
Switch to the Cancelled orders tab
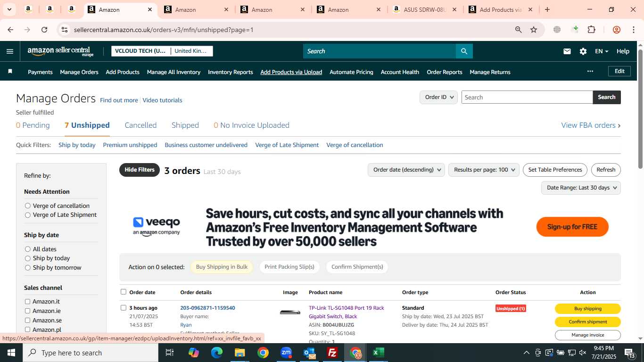pos(140,125)
